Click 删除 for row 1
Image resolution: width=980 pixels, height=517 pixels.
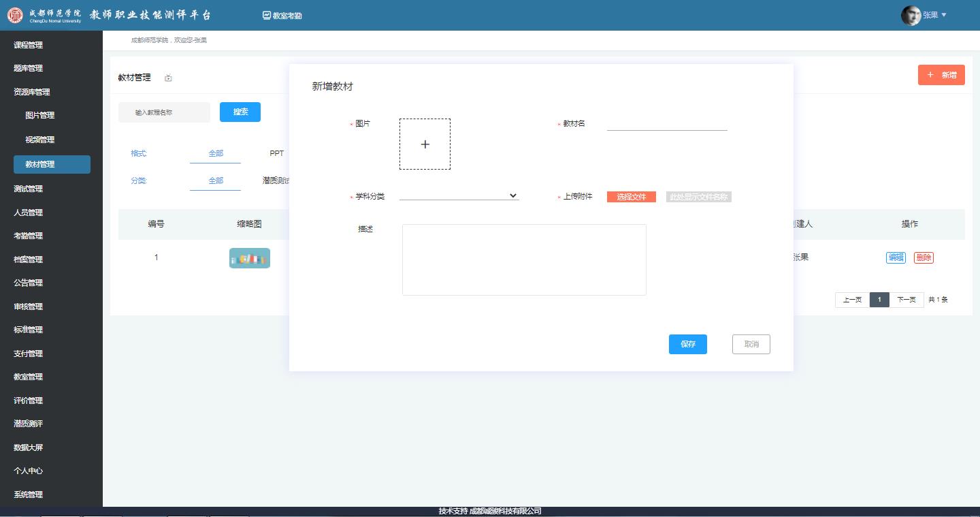[924, 257]
